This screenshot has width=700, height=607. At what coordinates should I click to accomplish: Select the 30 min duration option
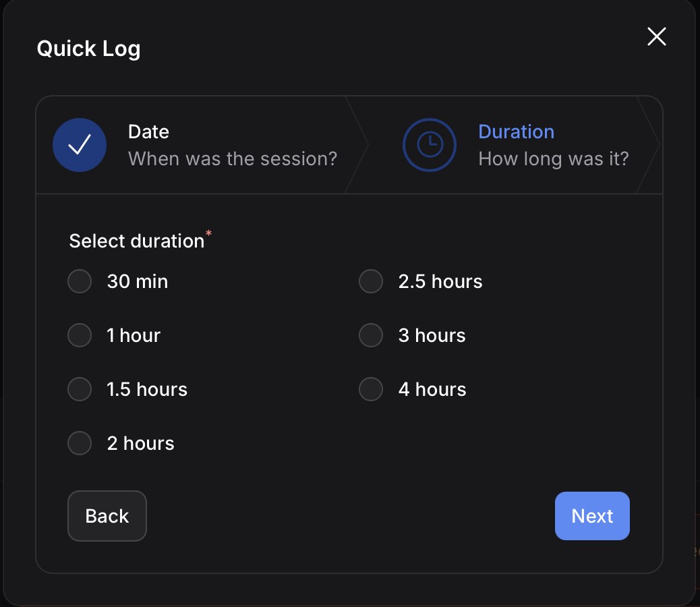(80, 281)
